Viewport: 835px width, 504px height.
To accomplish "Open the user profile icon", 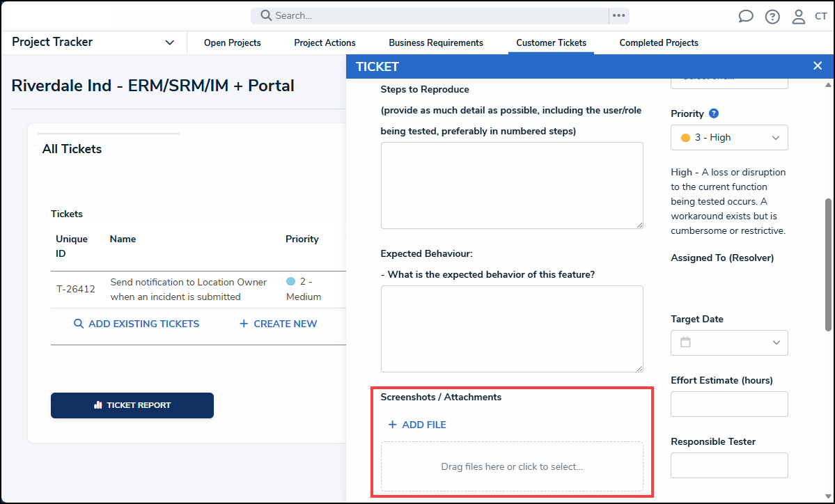I will point(799,17).
